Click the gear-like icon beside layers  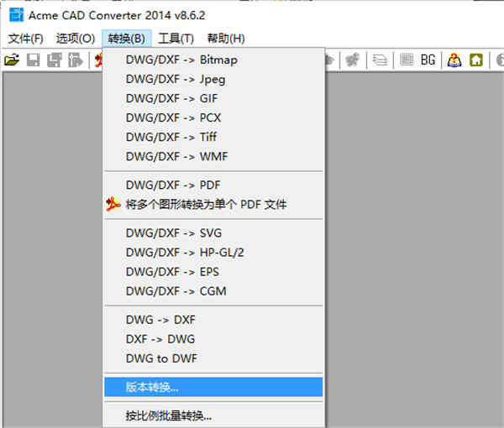[353, 60]
